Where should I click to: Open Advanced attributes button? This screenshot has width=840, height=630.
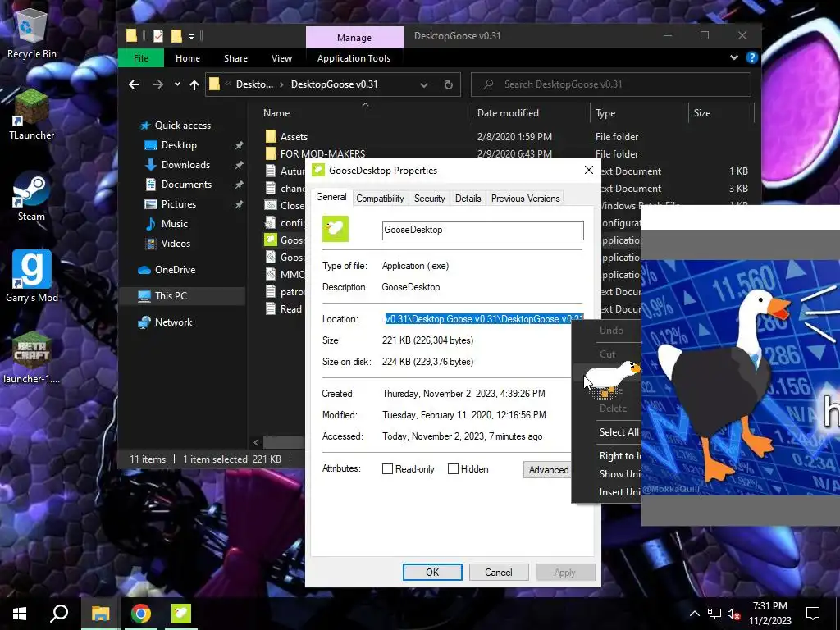547,470
